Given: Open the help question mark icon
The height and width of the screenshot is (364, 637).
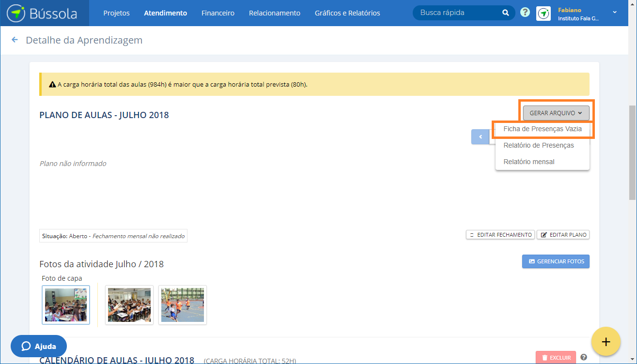Looking at the screenshot, I should coord(525,13).
